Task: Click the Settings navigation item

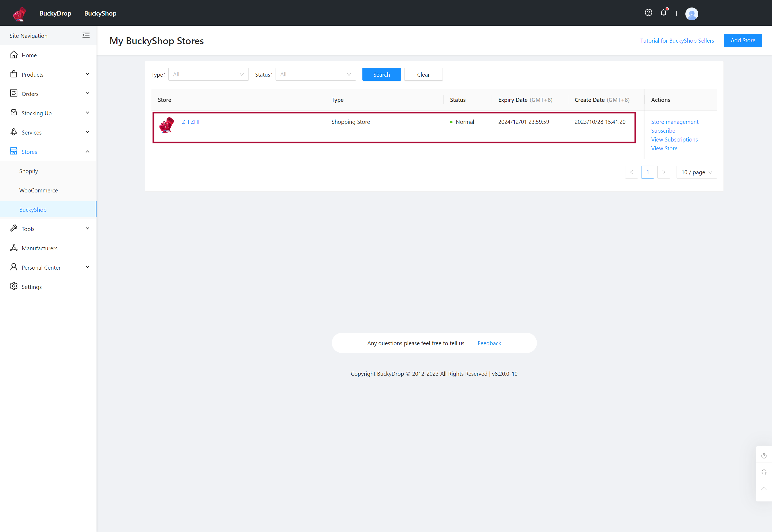Action: pyautogui.click(x=32, y=286)
